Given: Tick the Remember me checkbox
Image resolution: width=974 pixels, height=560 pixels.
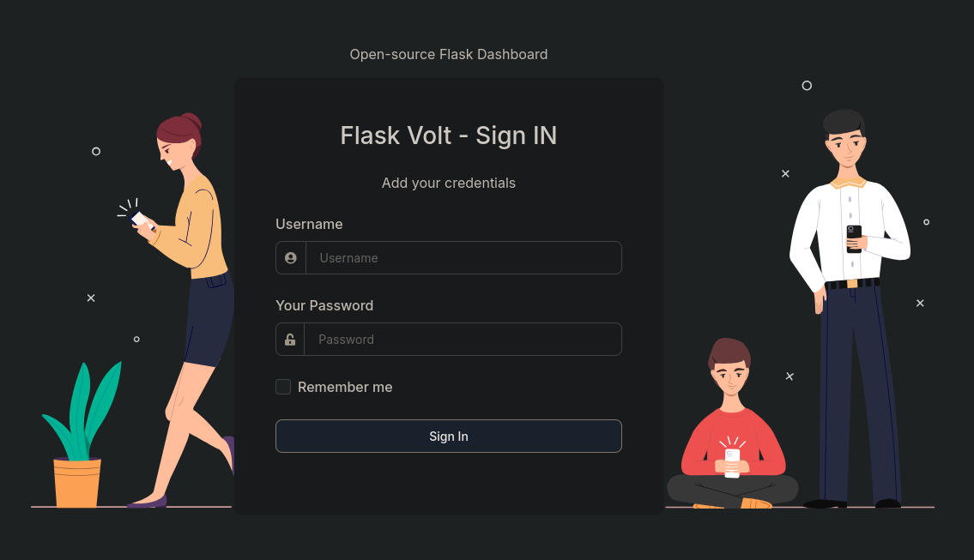Looking at the screenshot, I should [283, 387].
